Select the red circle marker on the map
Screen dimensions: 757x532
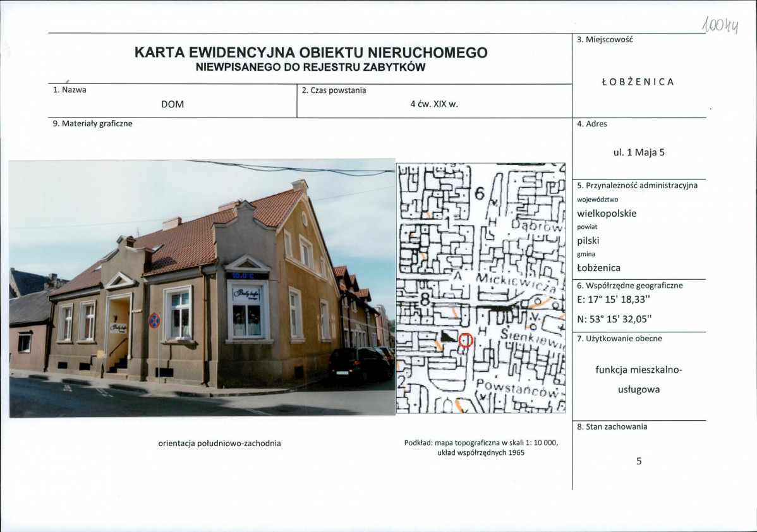[x=466, y=340]
